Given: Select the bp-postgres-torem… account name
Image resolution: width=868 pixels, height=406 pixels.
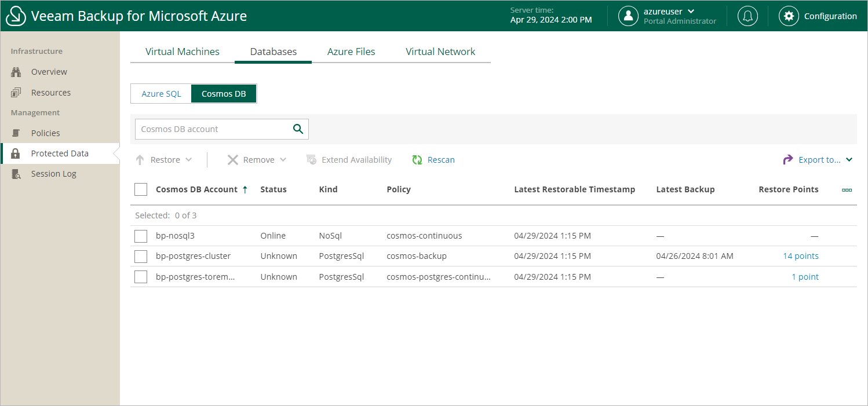Looking at the screenshot, I should click(195, 277).
